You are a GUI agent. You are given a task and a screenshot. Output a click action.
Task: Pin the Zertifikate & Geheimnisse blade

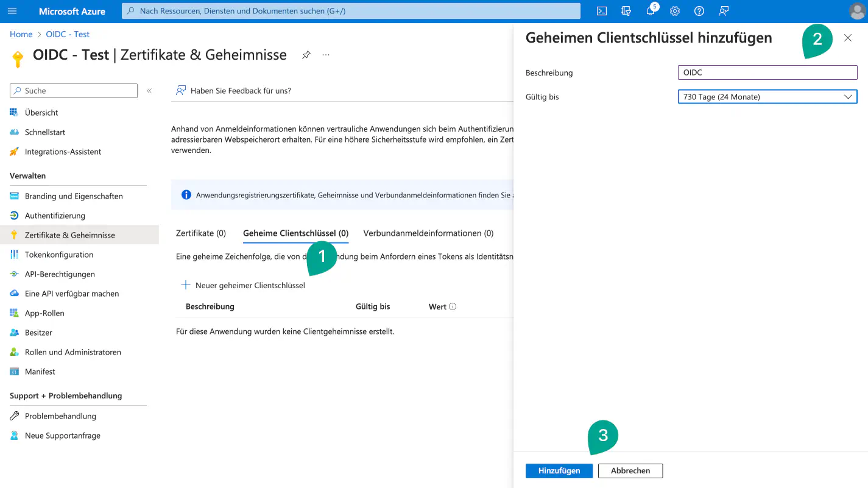tap(306, 55)
